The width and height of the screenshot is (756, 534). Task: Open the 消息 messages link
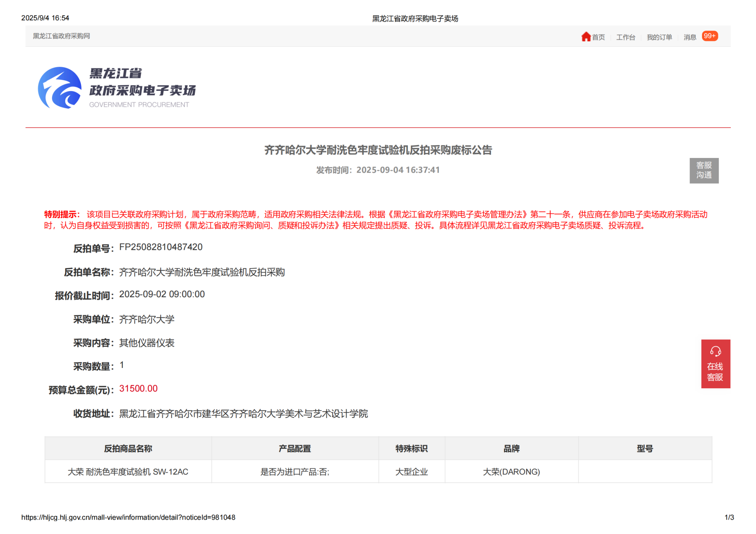pos(690,37)
